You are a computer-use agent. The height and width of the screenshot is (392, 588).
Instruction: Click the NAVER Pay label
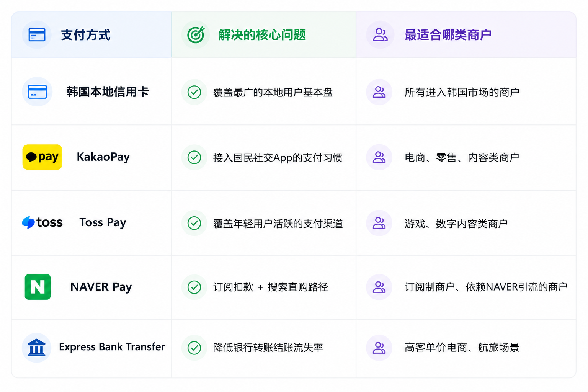101,287
